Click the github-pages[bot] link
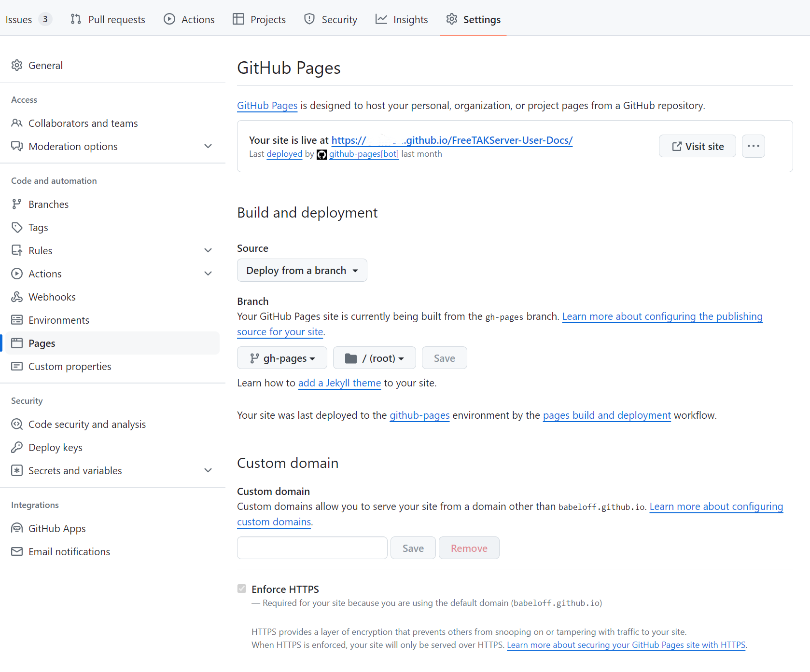Viewport: 810px width, 672px height. pyautogui.click(x=364, y=154)
